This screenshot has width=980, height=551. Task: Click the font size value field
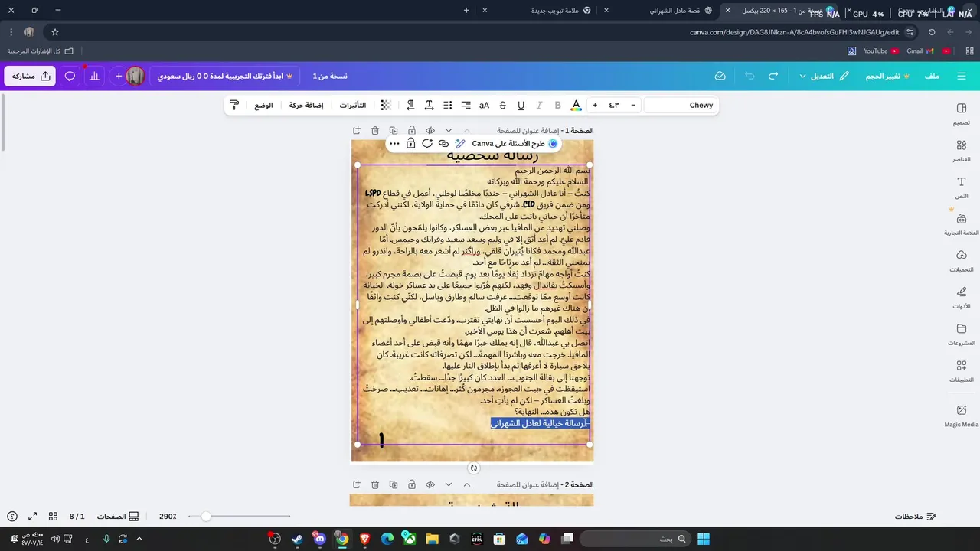(x=614, y=105)
